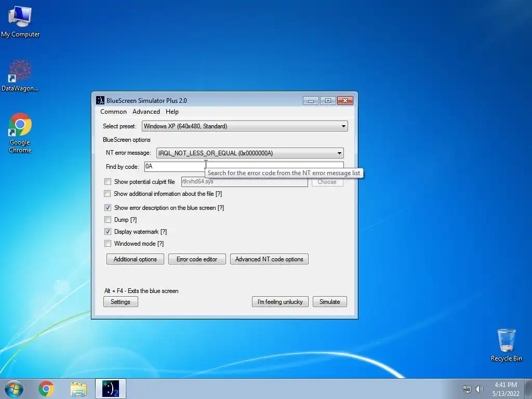Maximize the BlueScreen Simulator window
This screenshot has height=399, width=532.
click(x=328, y=100)
